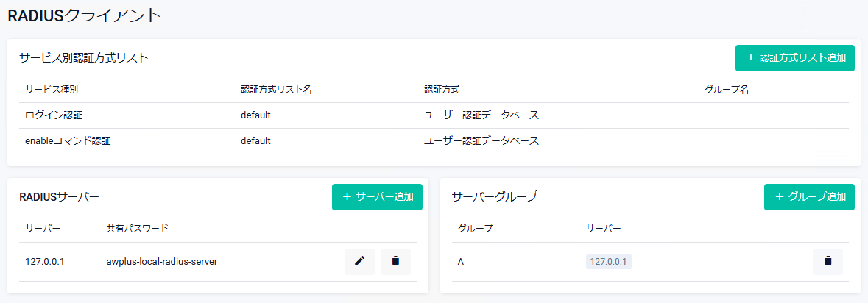868x303 pixels.
Task: Add a new group with グループ追加
Action: (x=809, y=197)
